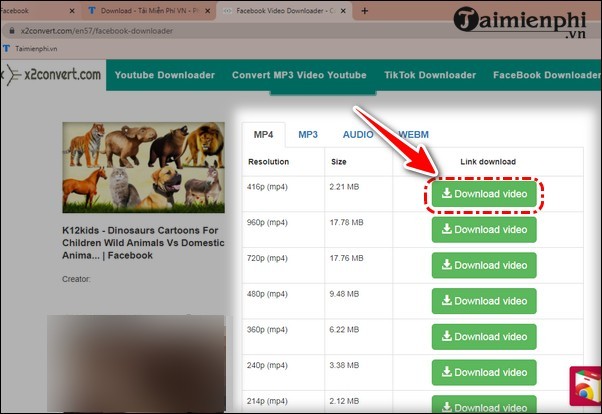Click the lock icon in the address bar
602x414 pixels.
12,31
